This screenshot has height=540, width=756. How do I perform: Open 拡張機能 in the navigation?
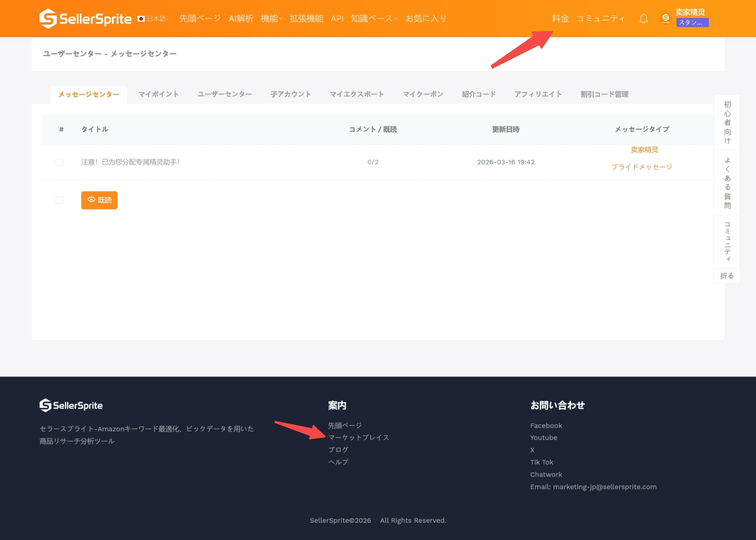[306, 19]
